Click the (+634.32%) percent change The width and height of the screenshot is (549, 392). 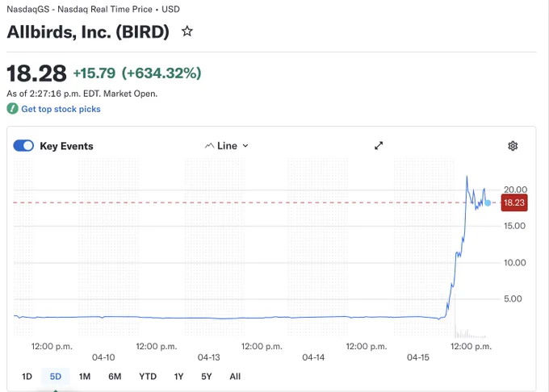click(x=161, y=73)
